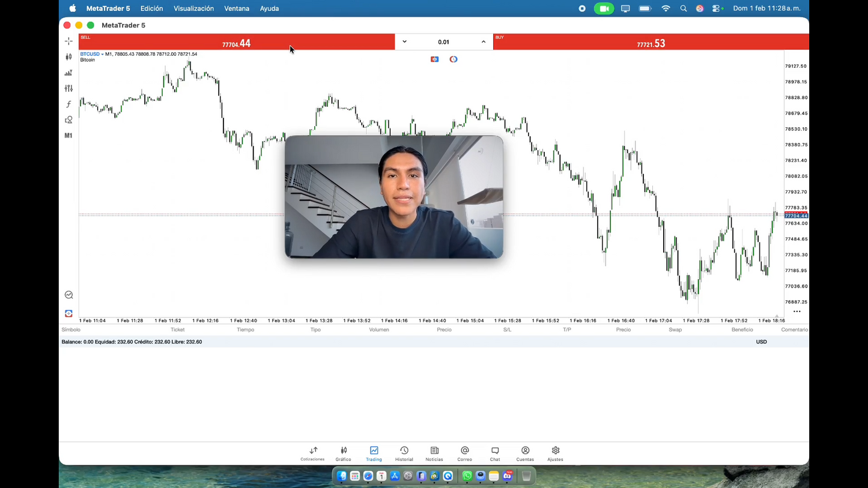Open Cuentas with the profile icon
This screenshot has height=488, width=868.
524,454
